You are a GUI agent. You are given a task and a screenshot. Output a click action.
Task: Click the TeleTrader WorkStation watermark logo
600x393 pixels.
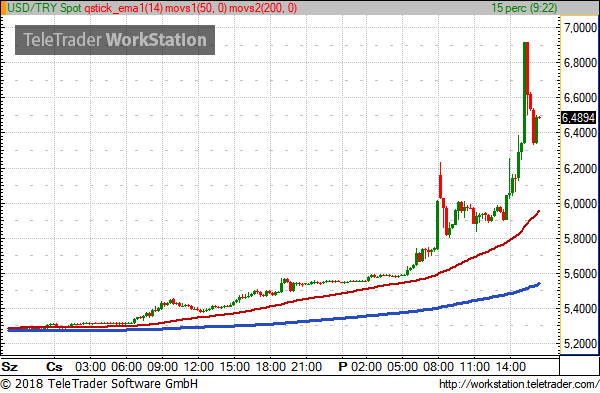[x=115, y=40]
